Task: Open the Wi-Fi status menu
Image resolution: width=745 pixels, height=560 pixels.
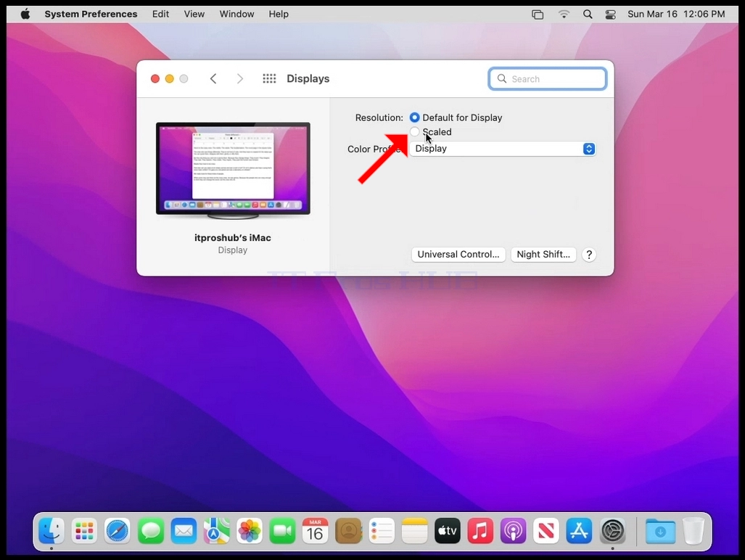Action: tap(564, 15)
